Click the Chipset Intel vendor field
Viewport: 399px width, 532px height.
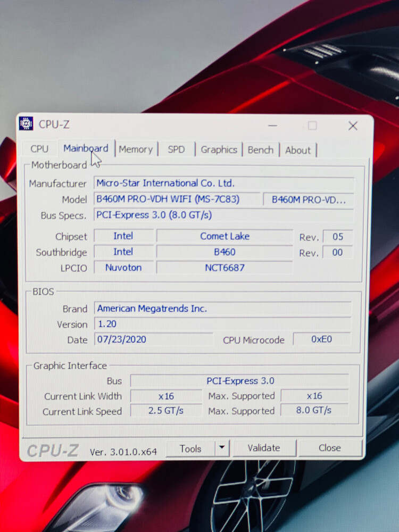pos(123,236)
